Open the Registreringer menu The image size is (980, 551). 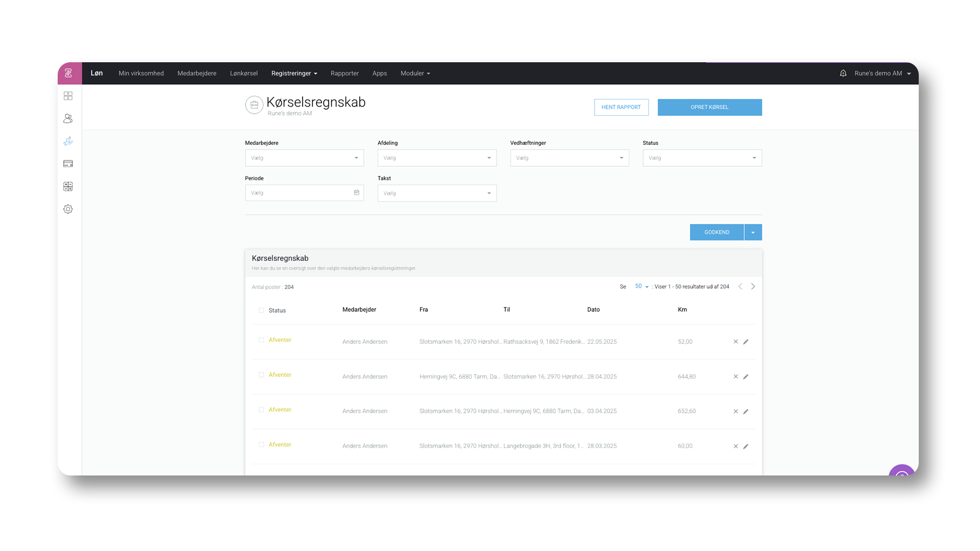click(294, 73)
